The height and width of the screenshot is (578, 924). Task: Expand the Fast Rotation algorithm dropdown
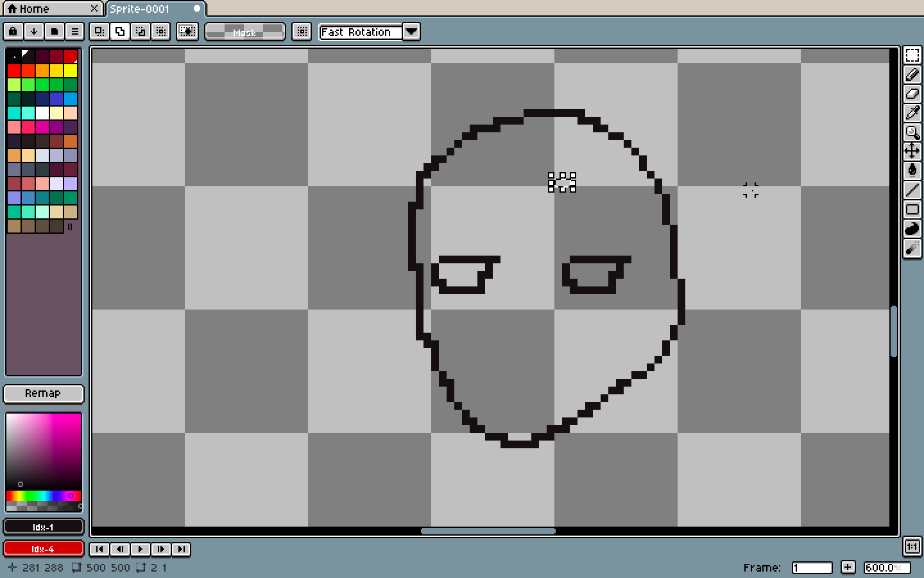pyautogui.click(x=411, y=31)
